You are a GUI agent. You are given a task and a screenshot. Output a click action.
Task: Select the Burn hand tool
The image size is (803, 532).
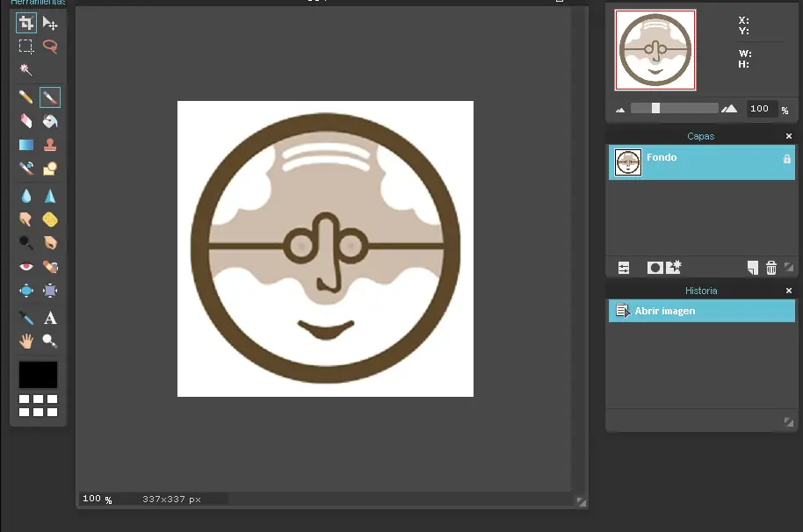(50, 242)
